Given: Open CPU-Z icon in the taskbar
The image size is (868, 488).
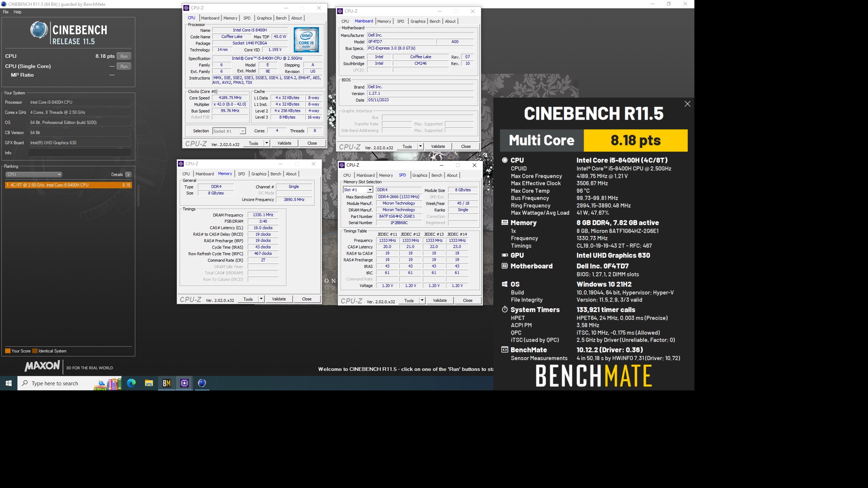Looking at the screenshot, I should point(184,383).
